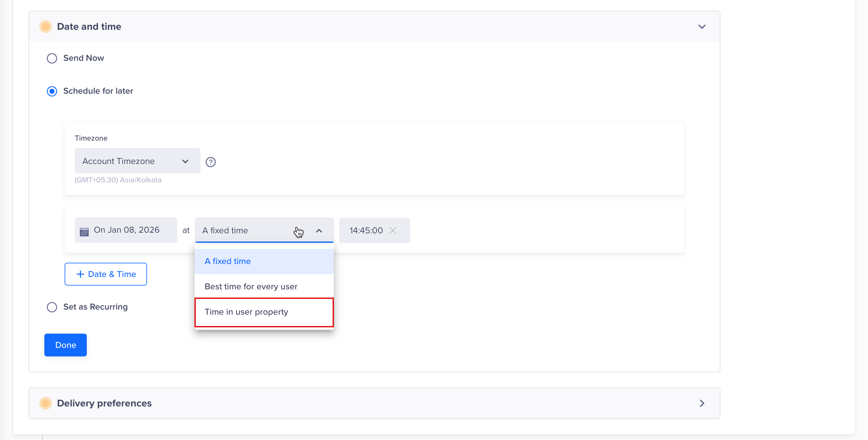Image resolution: width=868 pixels, height=440 pixels.
Task: Open the 'On Jan 08, 2026' date picker
Action: click(126, 230)
